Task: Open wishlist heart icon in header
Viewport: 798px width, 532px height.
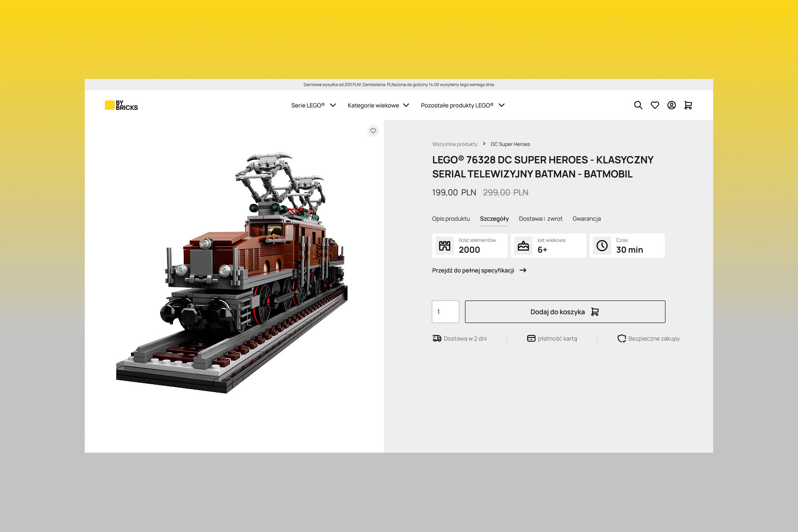Action: click(x=655, y=105)
